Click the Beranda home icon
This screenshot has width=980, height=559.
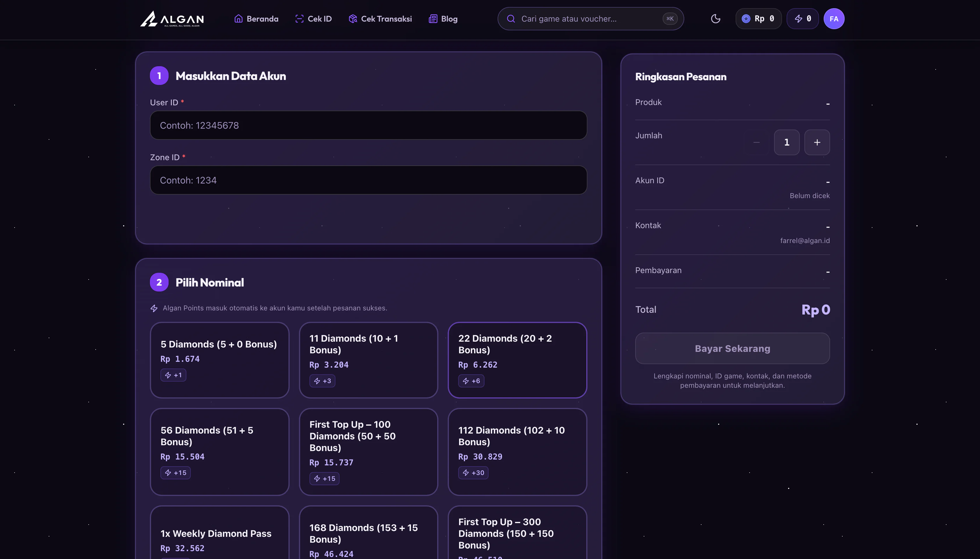click(x=238, y=18)
